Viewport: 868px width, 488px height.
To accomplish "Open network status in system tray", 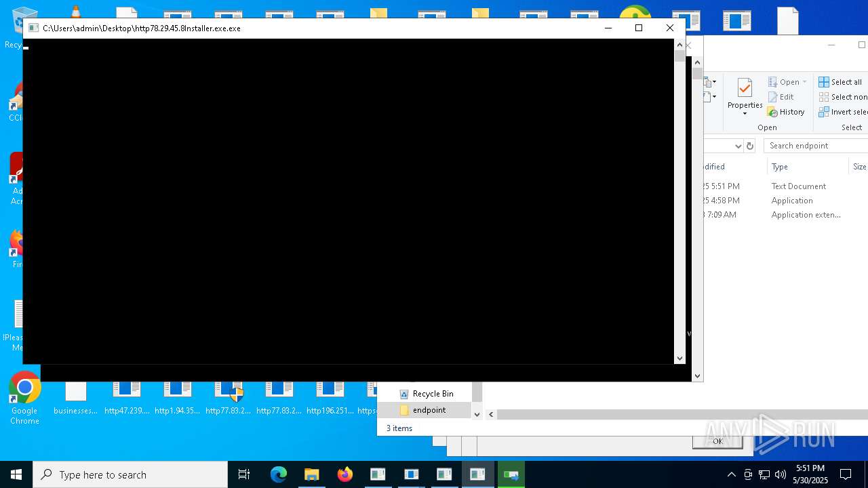I will point(764,474).
